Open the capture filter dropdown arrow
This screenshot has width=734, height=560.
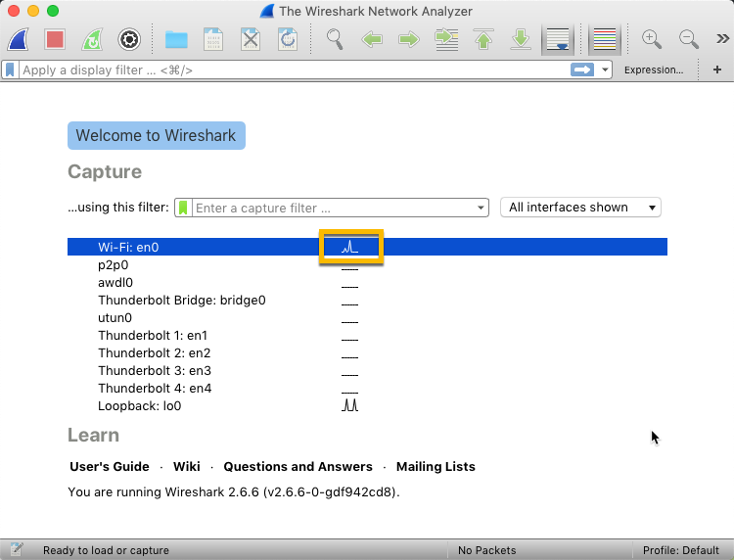[481, 208]
